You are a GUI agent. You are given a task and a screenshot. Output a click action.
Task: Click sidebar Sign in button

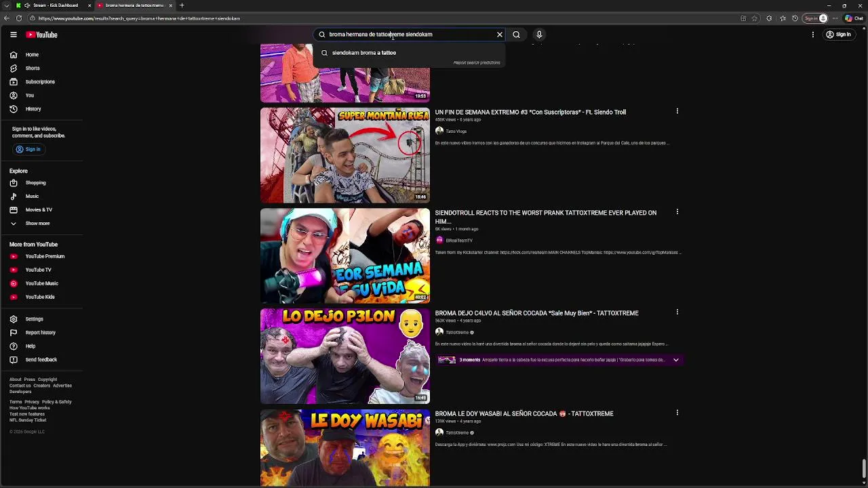coord(28,149)
